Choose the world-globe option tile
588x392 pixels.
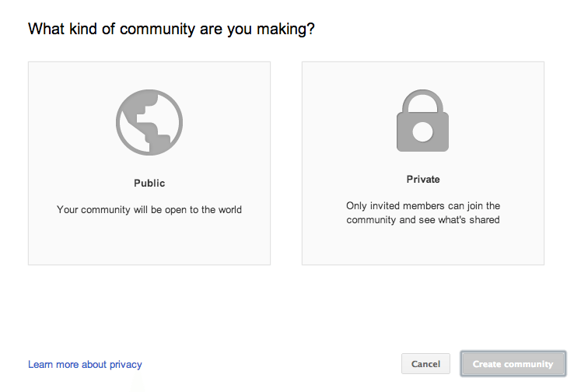[149, 163]
